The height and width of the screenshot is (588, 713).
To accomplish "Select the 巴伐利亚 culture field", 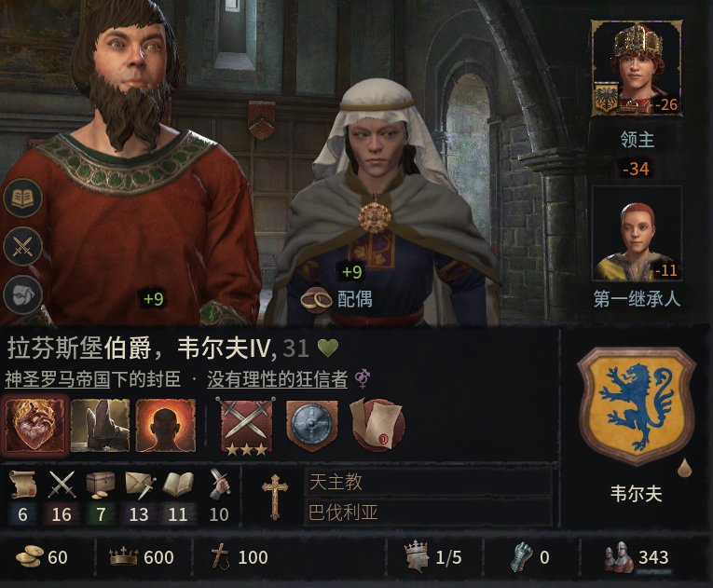I will (429, 513).
